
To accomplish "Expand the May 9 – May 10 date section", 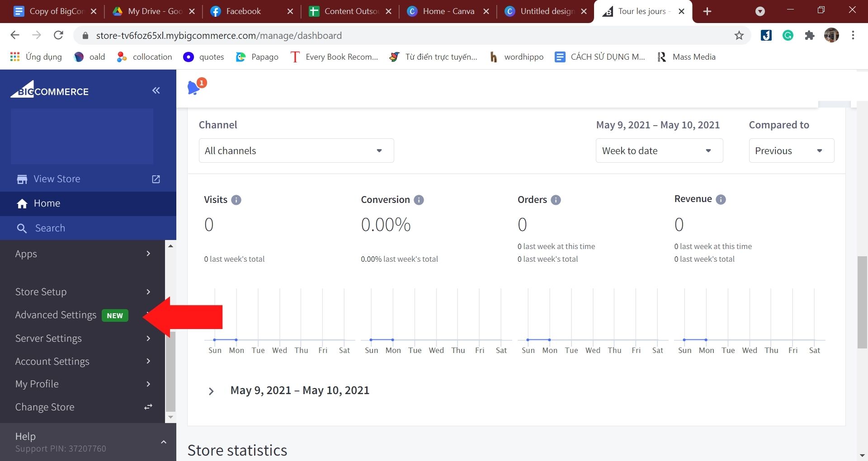I will (x=211, y=391).
